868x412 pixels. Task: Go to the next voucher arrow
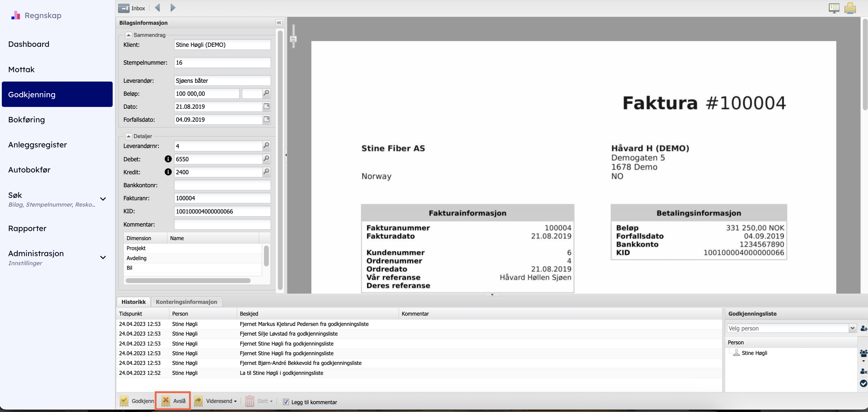click(x=173, y=8)
